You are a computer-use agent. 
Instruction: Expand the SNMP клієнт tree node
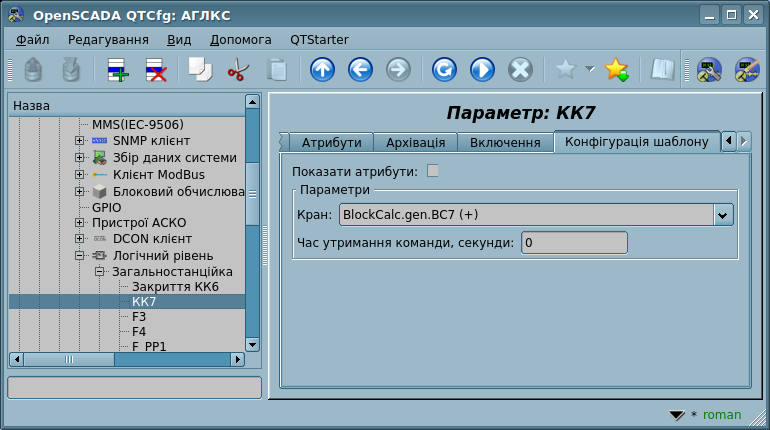[79, 141]
